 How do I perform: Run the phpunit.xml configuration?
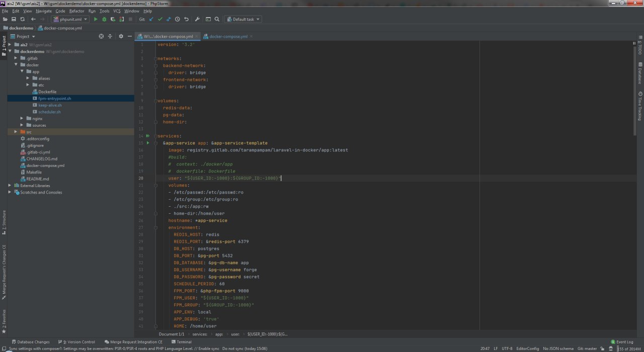pyautogui.click(x=96, y=19)
